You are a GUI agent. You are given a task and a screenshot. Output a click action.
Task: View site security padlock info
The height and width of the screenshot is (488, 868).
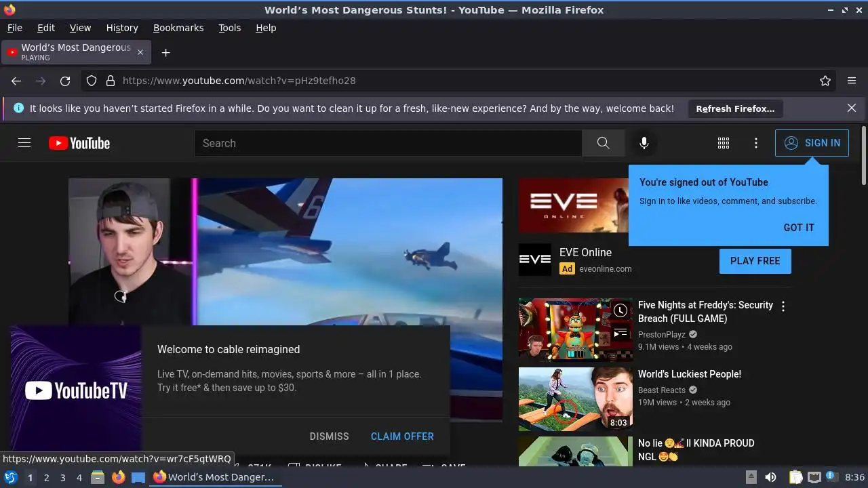[111, 81]
